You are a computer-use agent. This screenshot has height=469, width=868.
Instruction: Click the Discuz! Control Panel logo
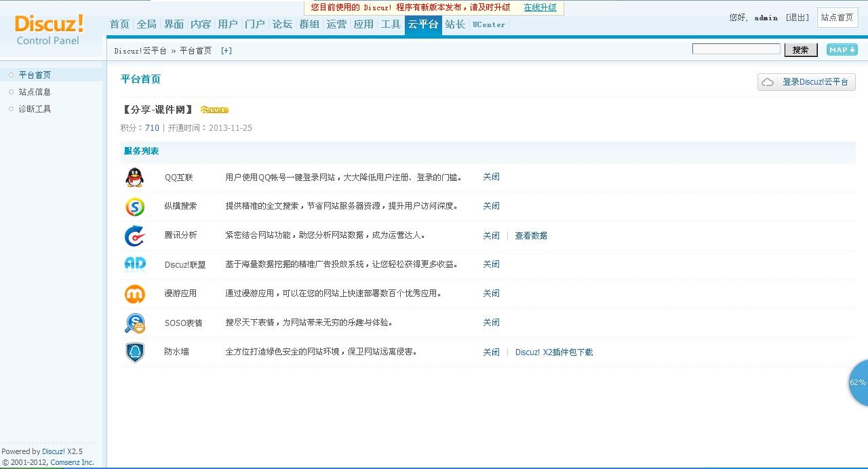tap(49, 30)
